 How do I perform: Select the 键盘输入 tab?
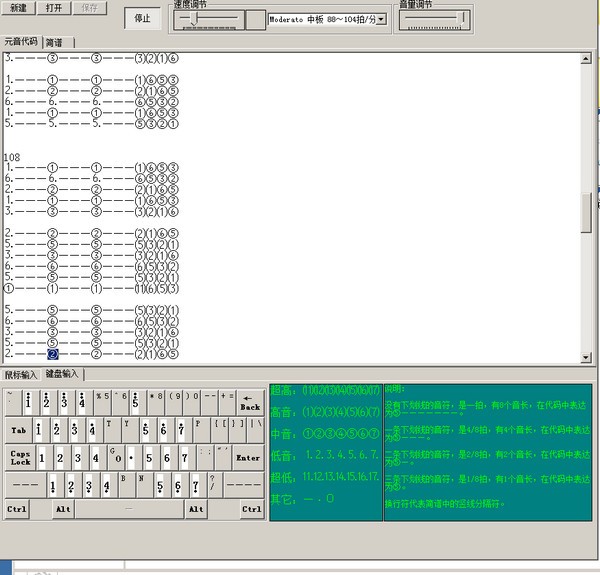coord(61,374)
